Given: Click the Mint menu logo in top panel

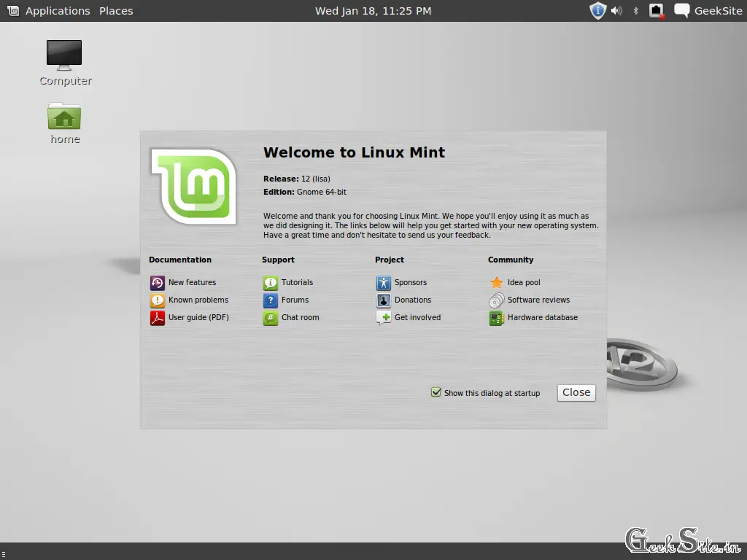Looking at the screenshot, I should 13,10.
